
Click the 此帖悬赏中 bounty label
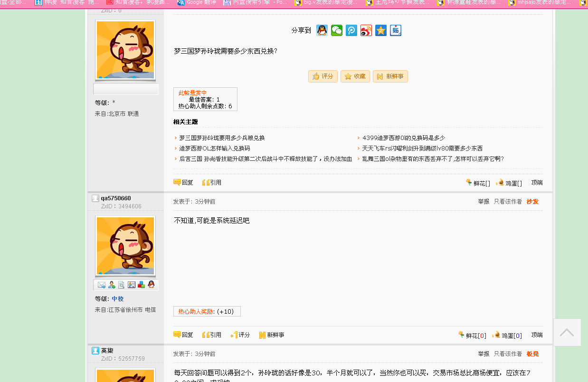click(192, 93)
